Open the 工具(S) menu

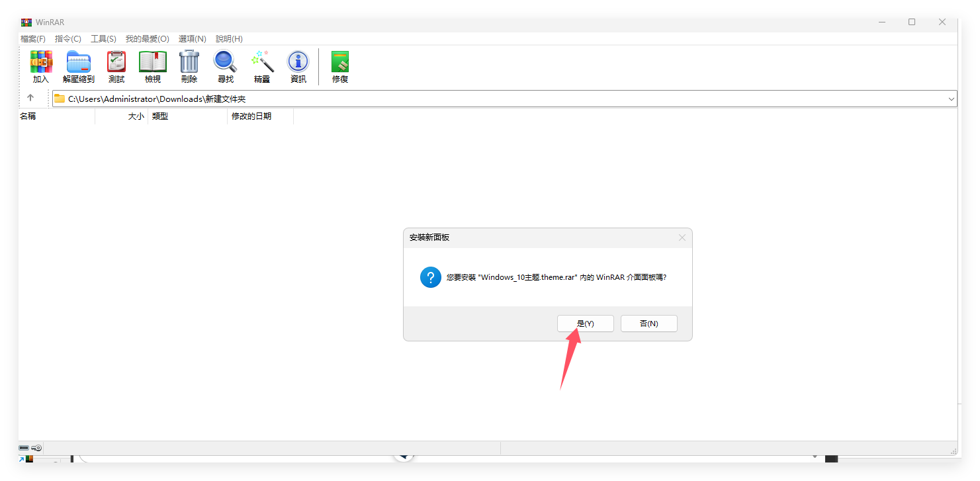point(103,39)
